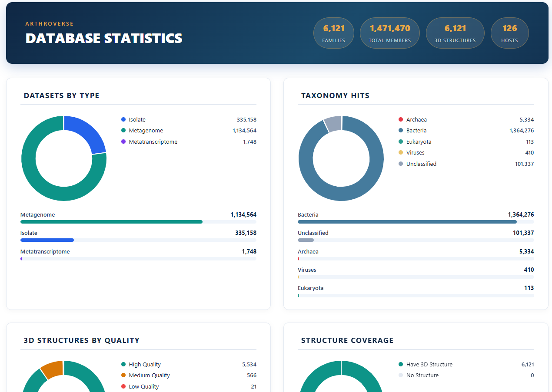Image resolution: width=552 pixels, height=392 pixels.
Task: Click the 1,471,470 Total Members pill
Action: click(x=390, y=33)
